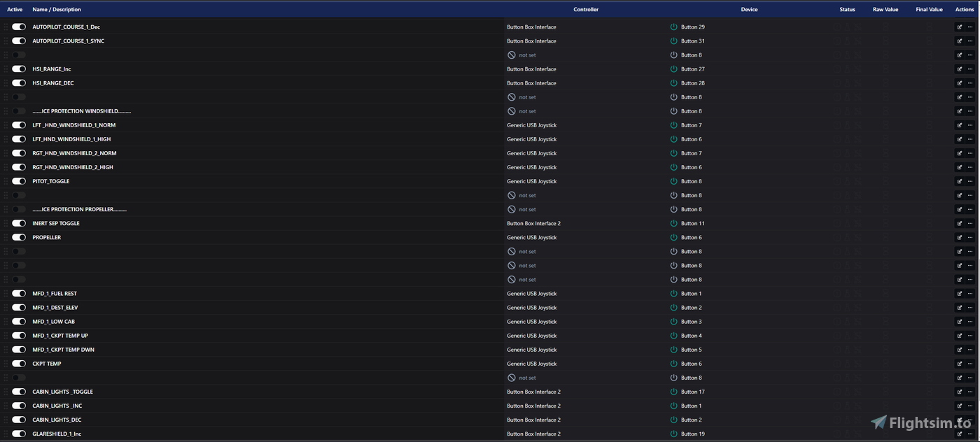Click edit icon for MFD_1_FUEL REST
980x442 pixels.
click(959, 294)
